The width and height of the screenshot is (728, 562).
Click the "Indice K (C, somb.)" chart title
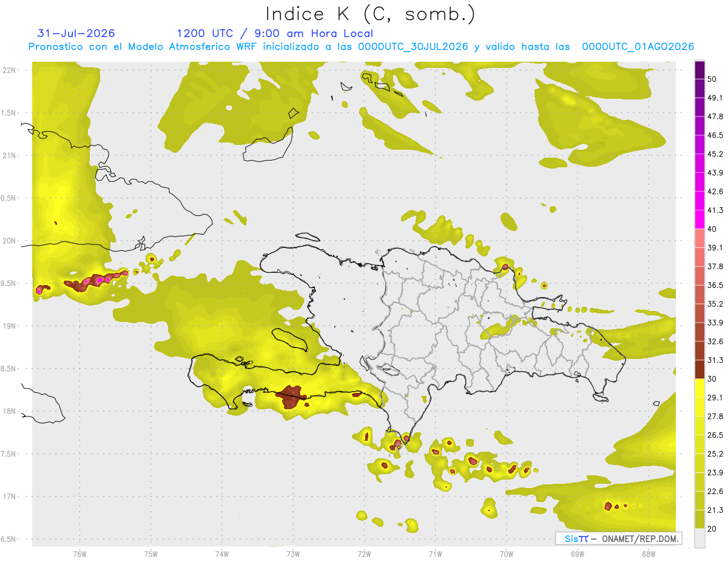coord(371,15)
